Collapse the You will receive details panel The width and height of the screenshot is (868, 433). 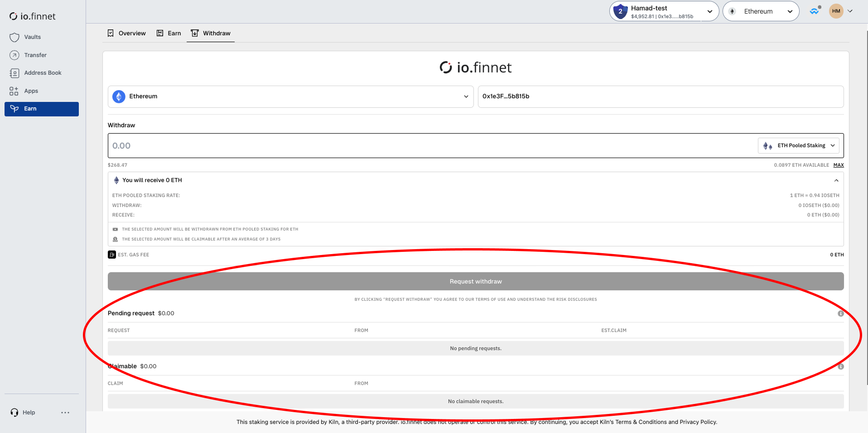(836, 180)
